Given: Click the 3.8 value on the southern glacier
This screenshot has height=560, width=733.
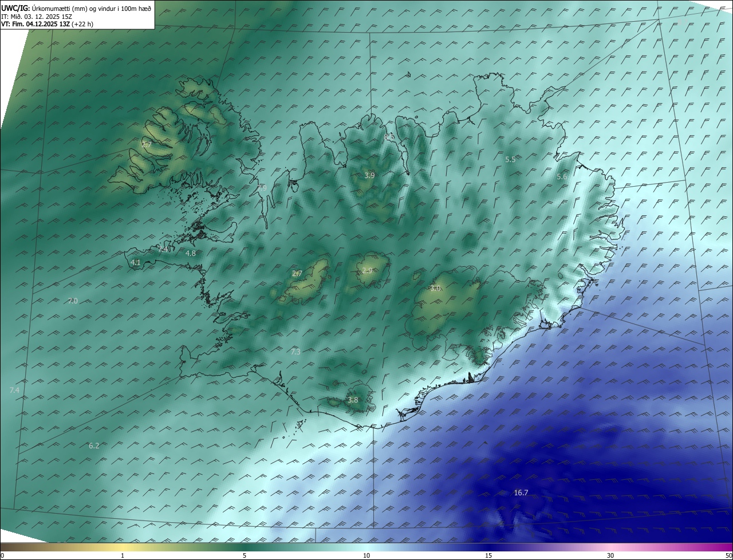Looking at the screenshot, I should coord(353,400).
